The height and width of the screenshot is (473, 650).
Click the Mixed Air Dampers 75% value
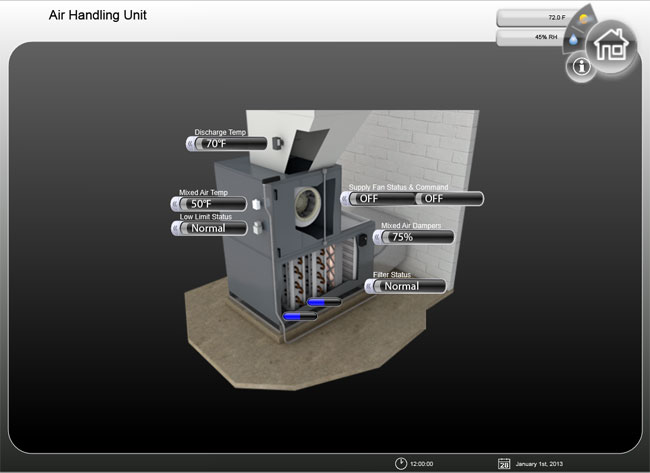(x=414, y=237)
